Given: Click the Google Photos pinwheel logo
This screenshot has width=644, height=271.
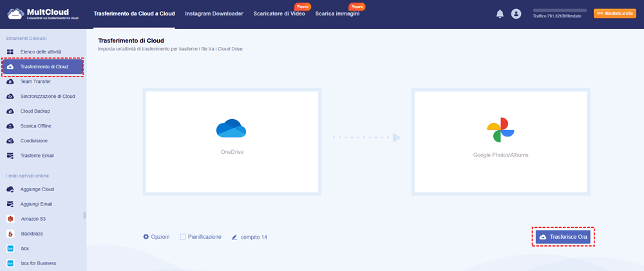Looking at the screenshot, I should point(500,130).
